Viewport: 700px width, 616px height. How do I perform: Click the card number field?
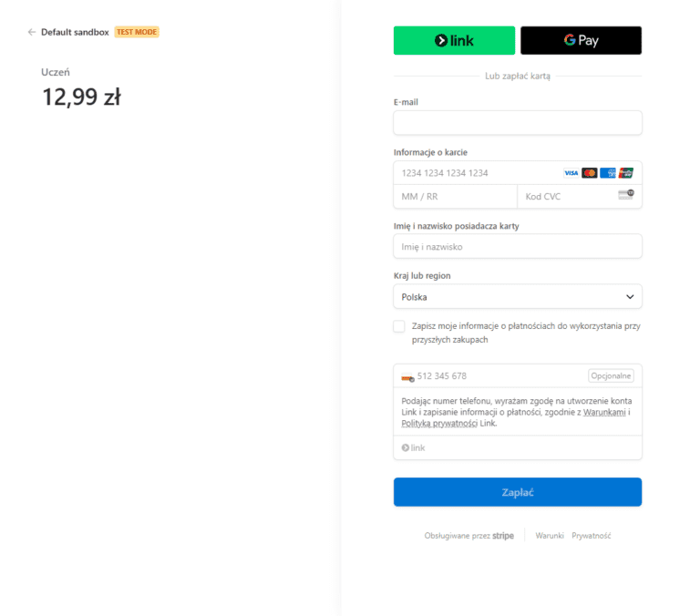474,173
